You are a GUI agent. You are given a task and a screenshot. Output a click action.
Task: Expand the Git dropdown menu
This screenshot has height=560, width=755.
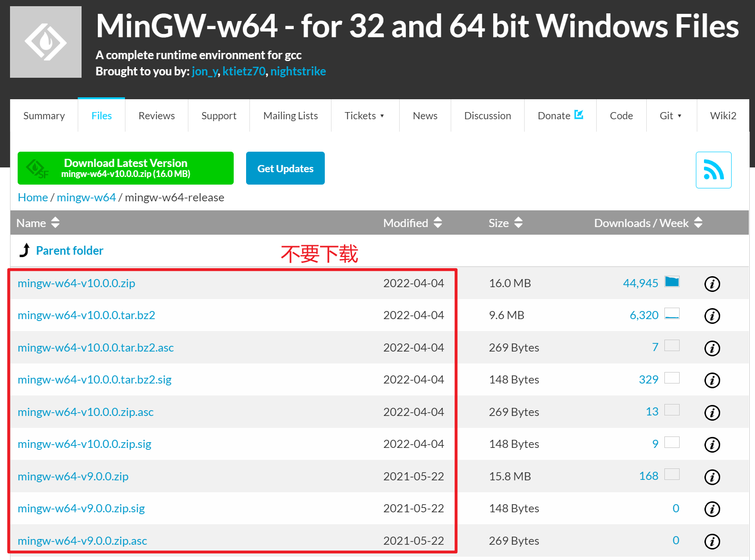(672, 115)
